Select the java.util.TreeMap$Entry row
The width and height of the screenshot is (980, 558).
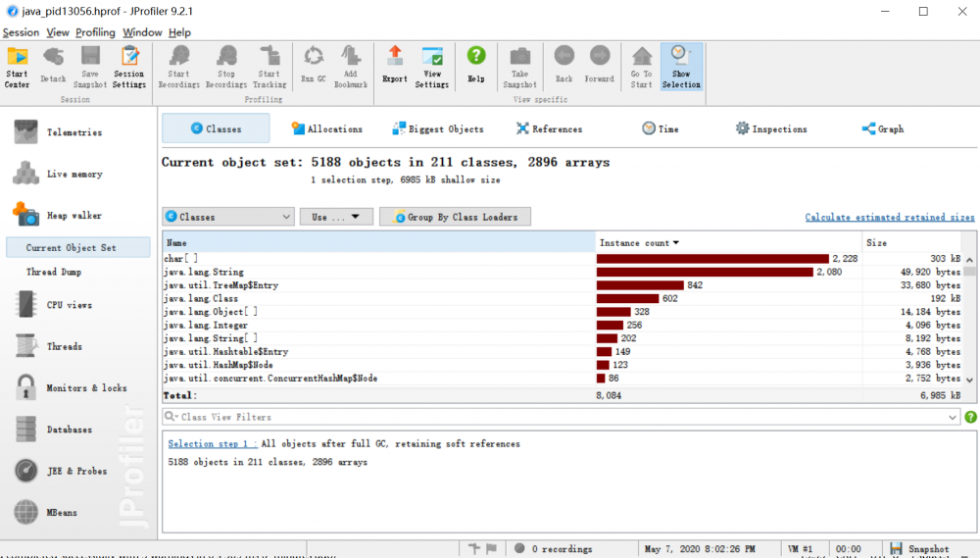pos(562,285)
